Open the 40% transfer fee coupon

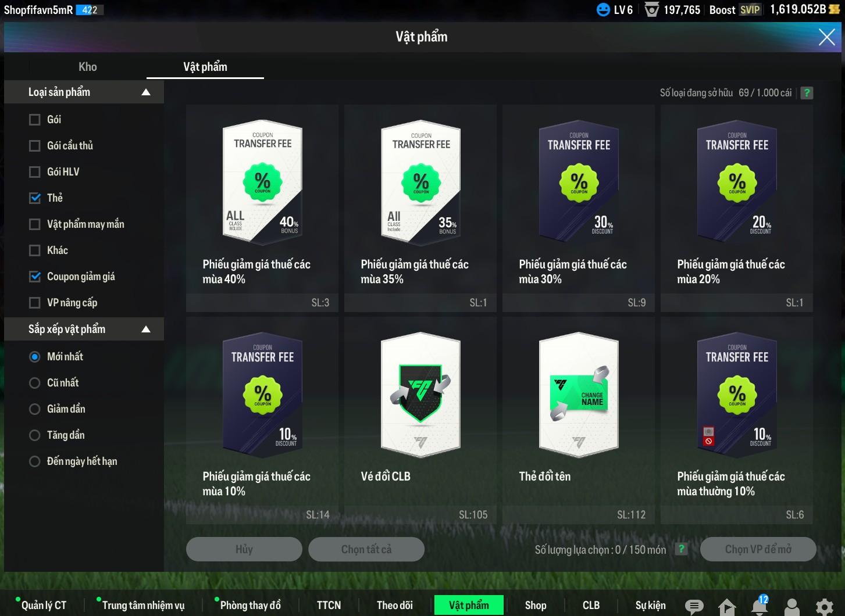[x=262, y=182]
